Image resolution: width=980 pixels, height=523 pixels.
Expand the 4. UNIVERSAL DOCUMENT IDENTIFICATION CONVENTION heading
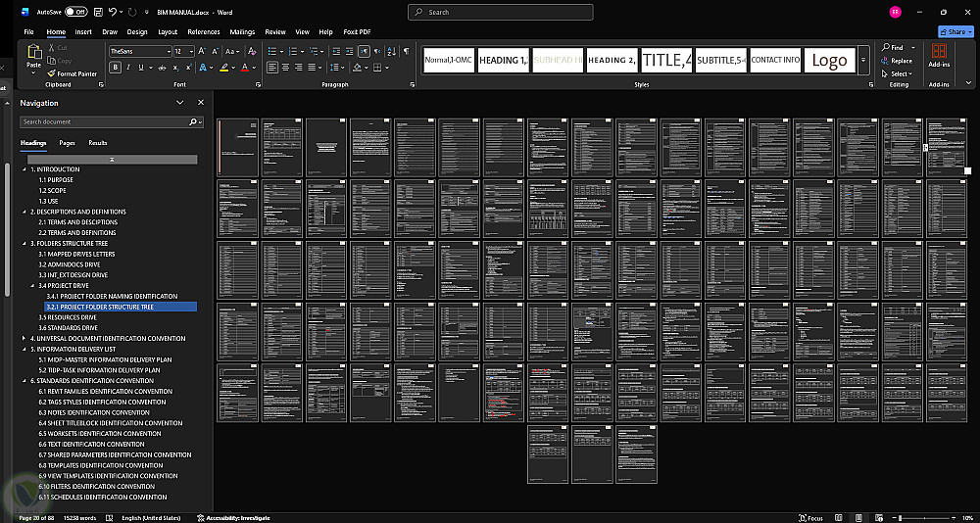pyautogui.click(x=24, y=339)
